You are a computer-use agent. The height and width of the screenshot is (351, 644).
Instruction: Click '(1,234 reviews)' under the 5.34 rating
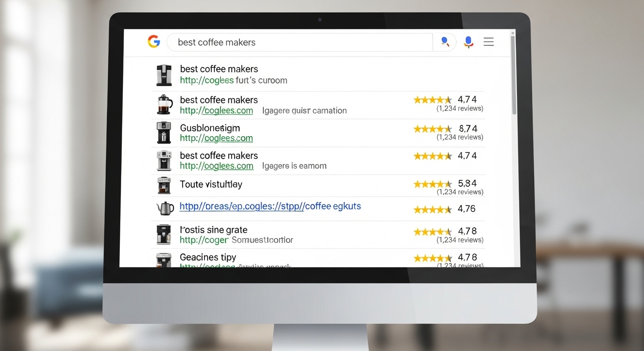(x=460, y=192)
